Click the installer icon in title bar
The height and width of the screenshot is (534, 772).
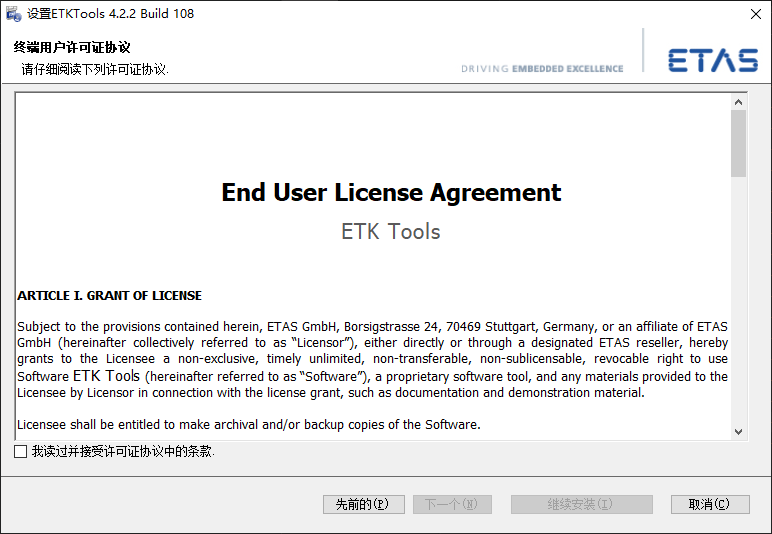tap(14, 14)
